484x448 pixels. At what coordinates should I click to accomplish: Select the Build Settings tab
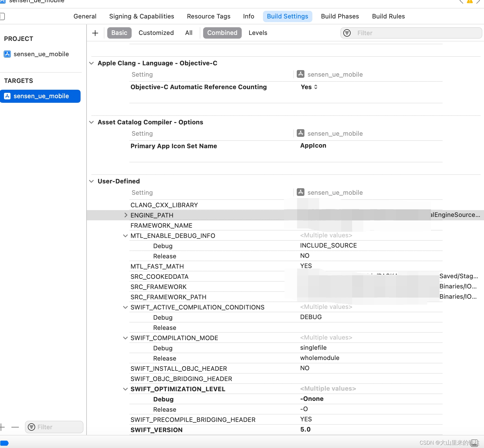click(287, 16)
